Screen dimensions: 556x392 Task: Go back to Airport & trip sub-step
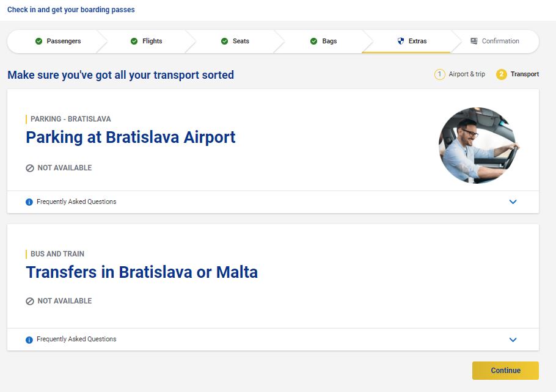(467, 74)
